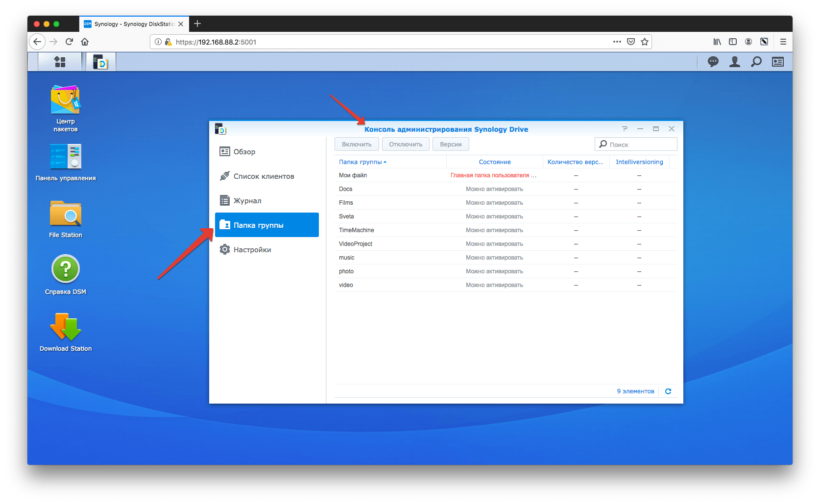Click the Включить button
Screen dimensions: 820x504
click(357, 144)
